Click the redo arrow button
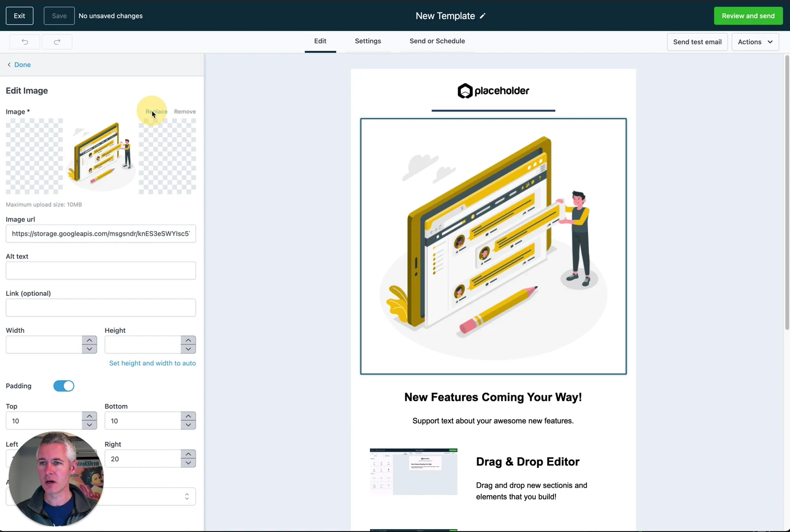 [x=57, y=42]
